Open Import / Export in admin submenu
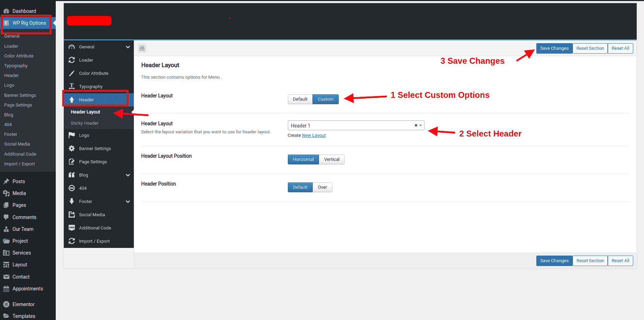Screen dimensions: 644x320 (20, 164)
